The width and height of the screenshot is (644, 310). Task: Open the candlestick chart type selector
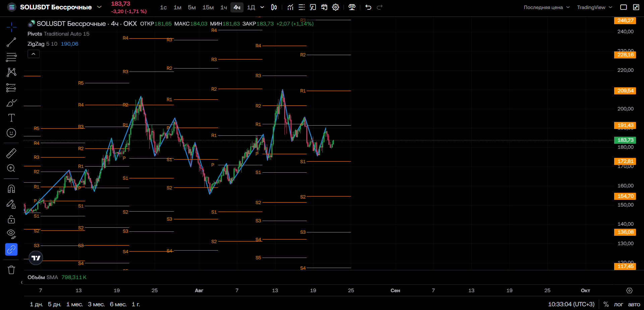coord(274,7)
